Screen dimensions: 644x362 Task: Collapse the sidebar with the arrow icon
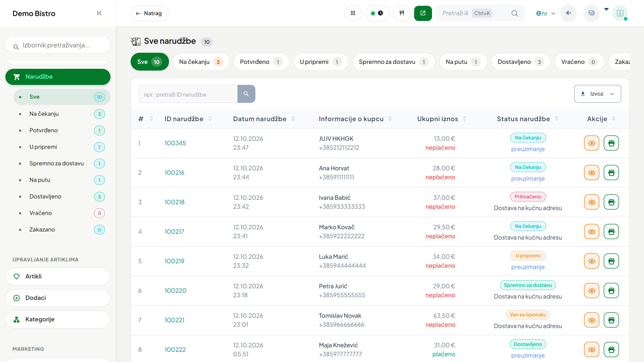[99, 13]
